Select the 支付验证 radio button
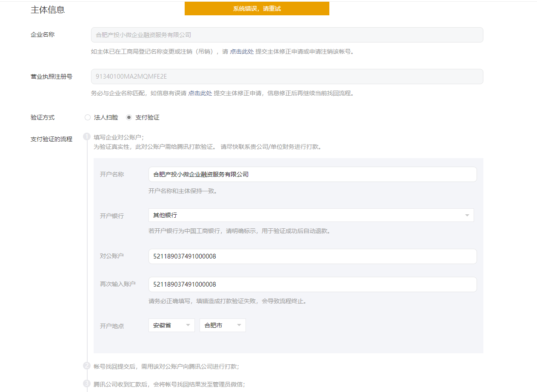This screenshot has width=537, height=392. point(129,117)
